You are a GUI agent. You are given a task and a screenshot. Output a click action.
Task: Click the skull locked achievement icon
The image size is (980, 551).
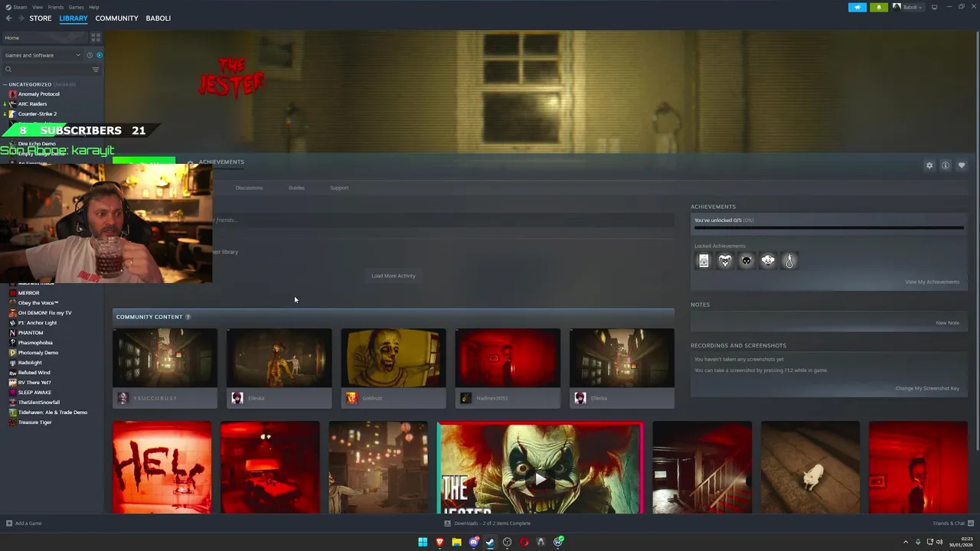746,261
